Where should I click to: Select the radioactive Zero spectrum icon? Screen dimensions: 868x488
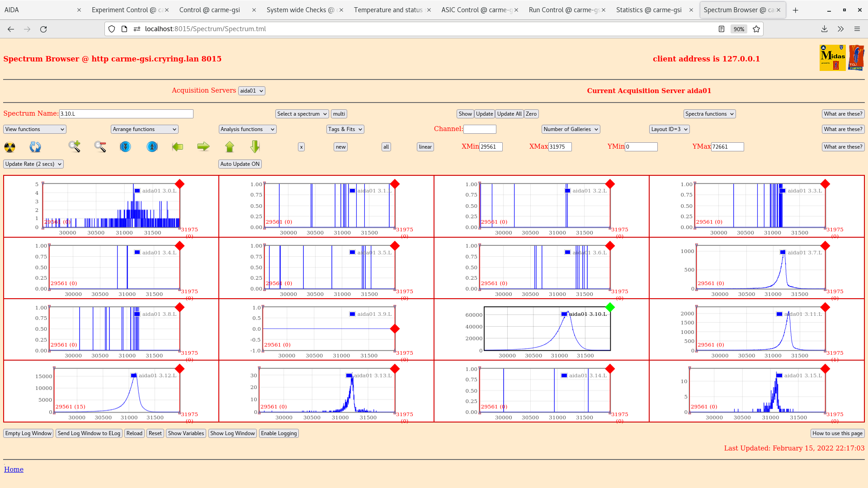point(9,147)
